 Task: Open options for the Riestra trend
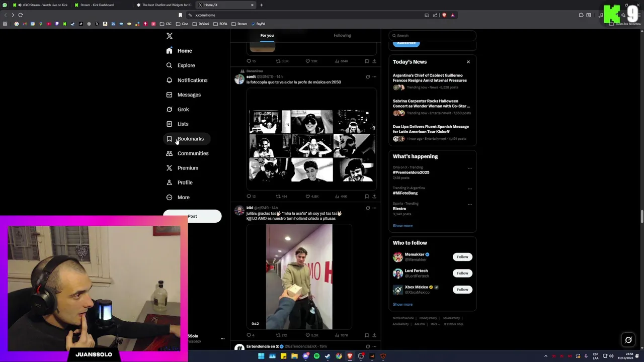(x=470, y=205)
